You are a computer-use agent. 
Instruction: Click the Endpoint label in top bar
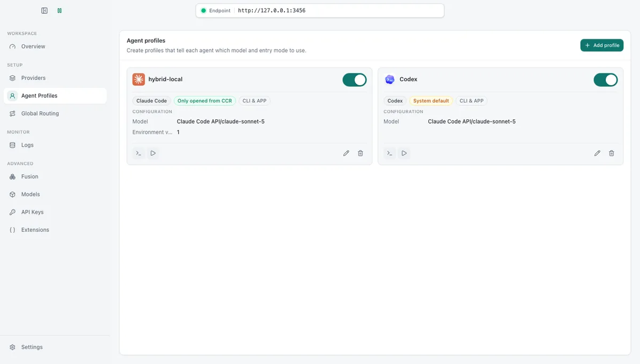pos(220,11)
